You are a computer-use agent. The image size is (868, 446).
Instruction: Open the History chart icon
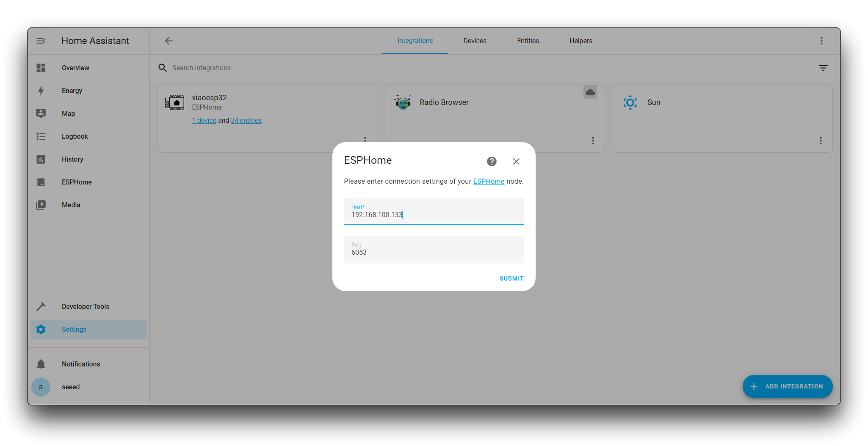(41, 159)
